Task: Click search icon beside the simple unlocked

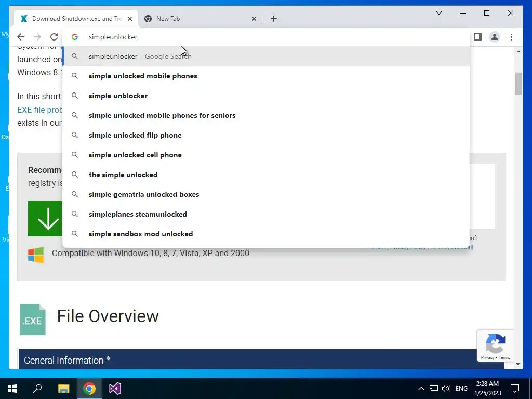Action: (75, 175)
